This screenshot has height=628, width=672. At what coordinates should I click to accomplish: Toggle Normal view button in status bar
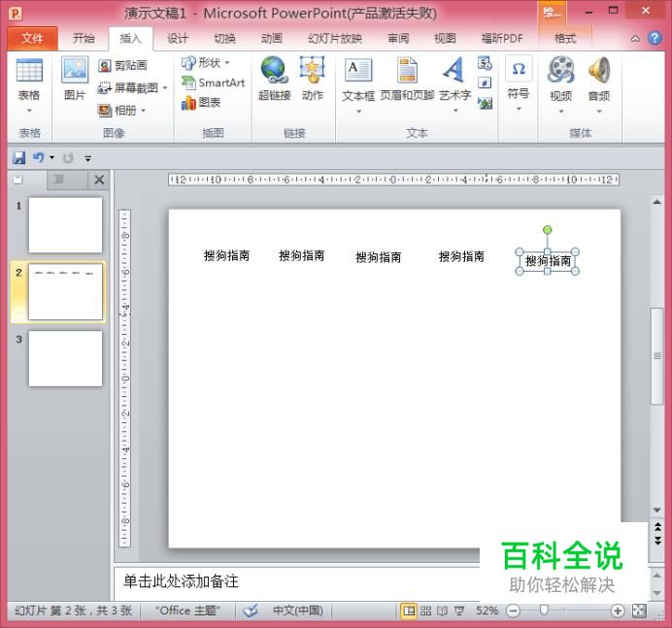(409, 611)
